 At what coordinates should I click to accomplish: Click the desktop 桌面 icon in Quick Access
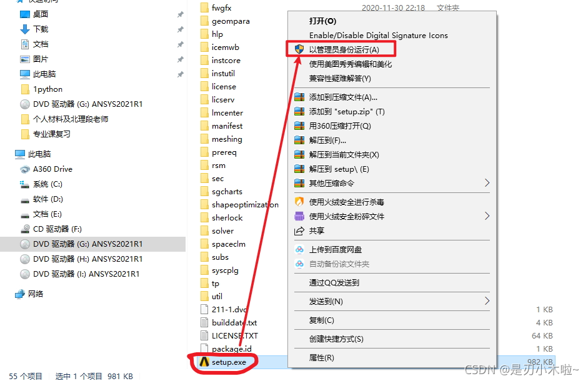[25, 14]
